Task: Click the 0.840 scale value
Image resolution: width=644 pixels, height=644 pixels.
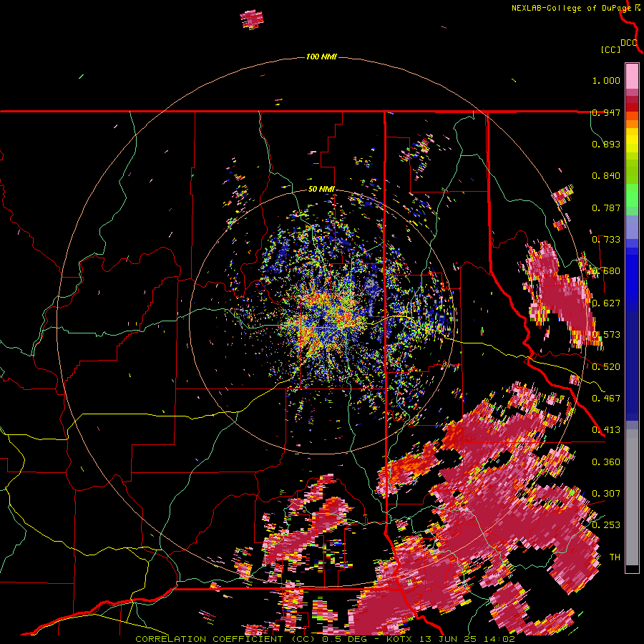Action: click(x=606, y=176)
